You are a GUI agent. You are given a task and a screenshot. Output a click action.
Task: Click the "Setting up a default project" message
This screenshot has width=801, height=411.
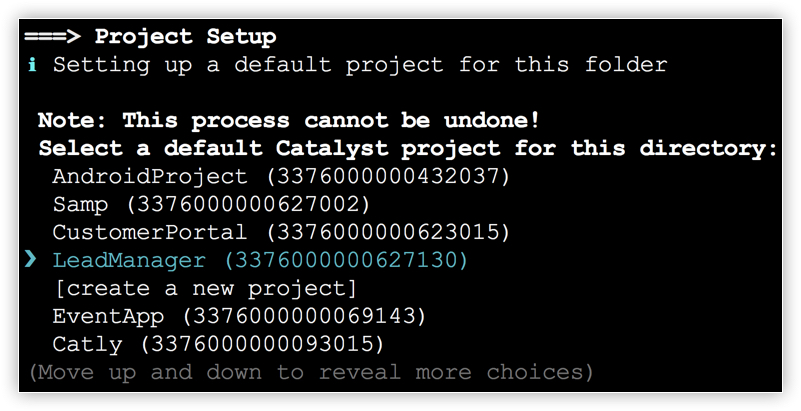[360, 65]
